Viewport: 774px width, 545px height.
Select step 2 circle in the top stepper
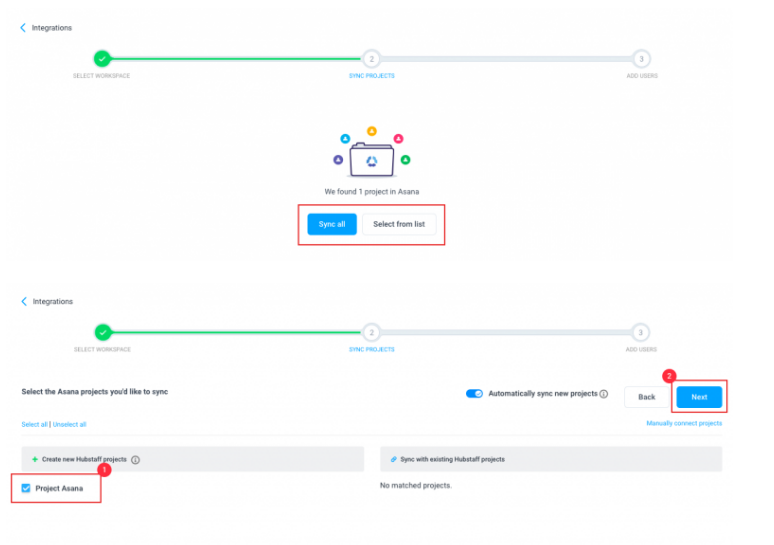[x=371, y=59]
